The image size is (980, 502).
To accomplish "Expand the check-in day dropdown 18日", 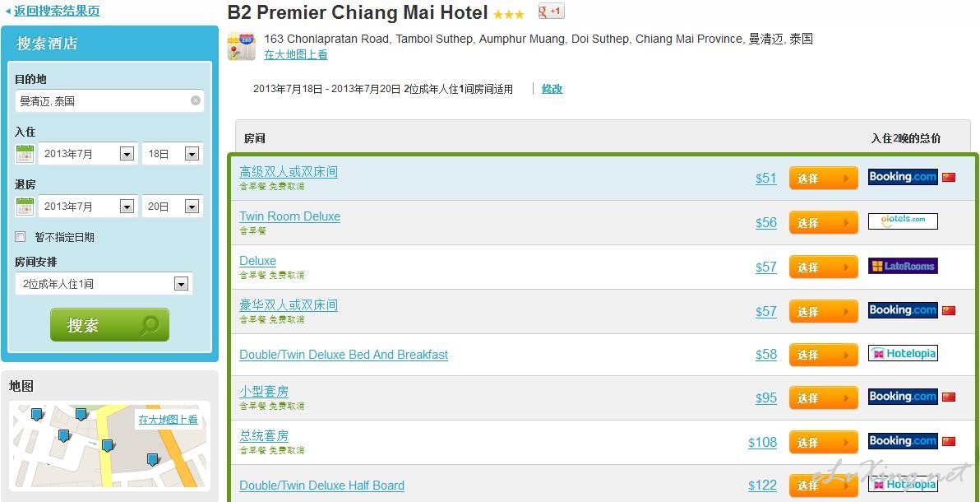I will [x=173, y=153].
